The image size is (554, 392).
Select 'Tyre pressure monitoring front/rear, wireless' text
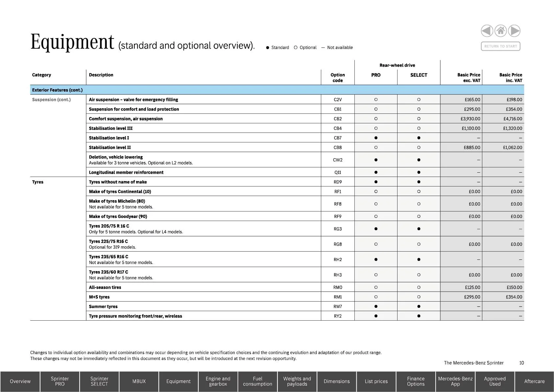(x=135, y=316)
